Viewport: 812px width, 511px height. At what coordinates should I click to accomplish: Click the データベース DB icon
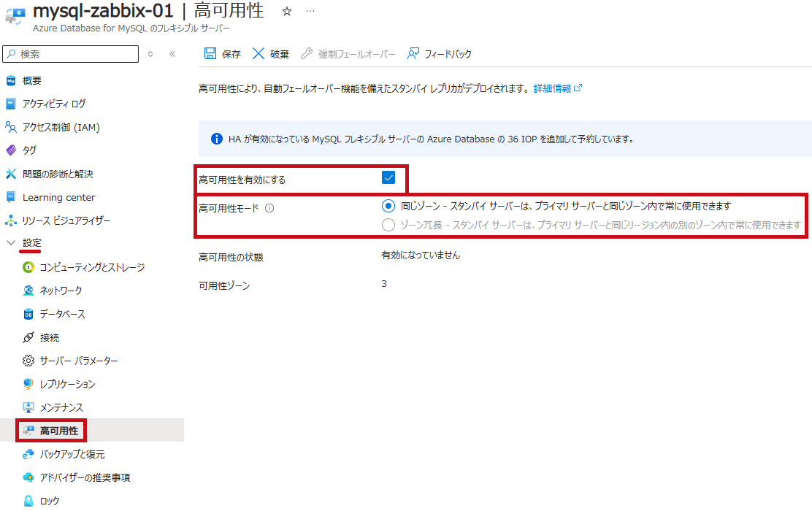(28, 314)
